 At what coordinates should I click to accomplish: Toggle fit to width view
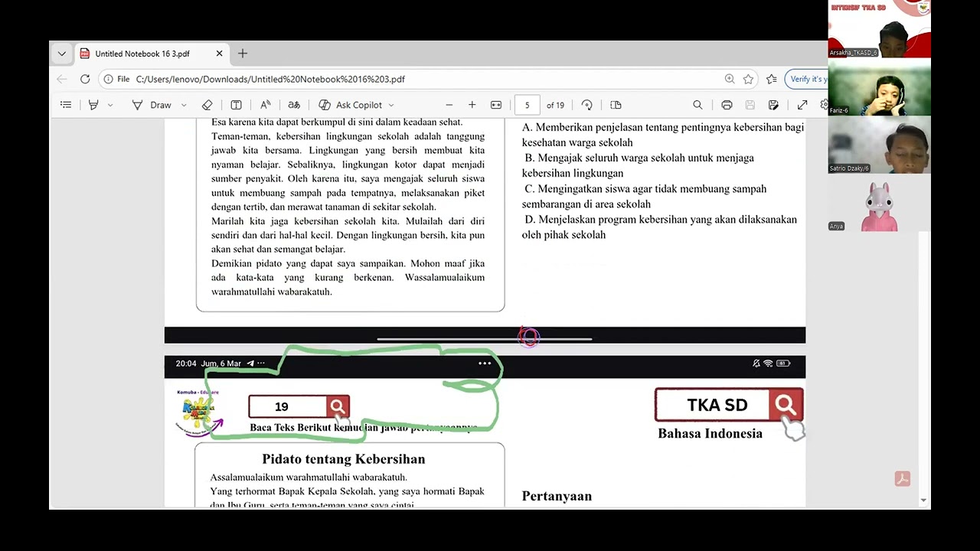tap(496, 105)
